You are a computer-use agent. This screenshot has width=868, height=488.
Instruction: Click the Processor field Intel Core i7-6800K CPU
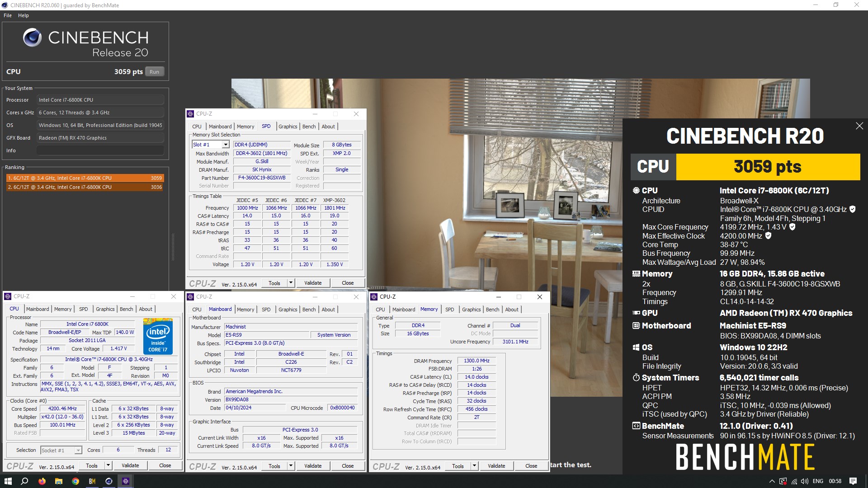coord(100,100)
